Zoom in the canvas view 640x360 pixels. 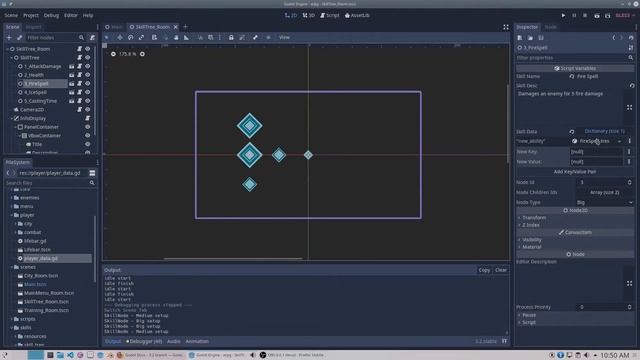142,54
